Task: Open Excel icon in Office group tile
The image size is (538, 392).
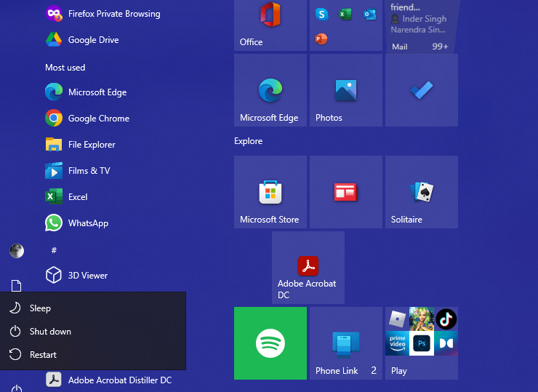Action: (345, 14)
